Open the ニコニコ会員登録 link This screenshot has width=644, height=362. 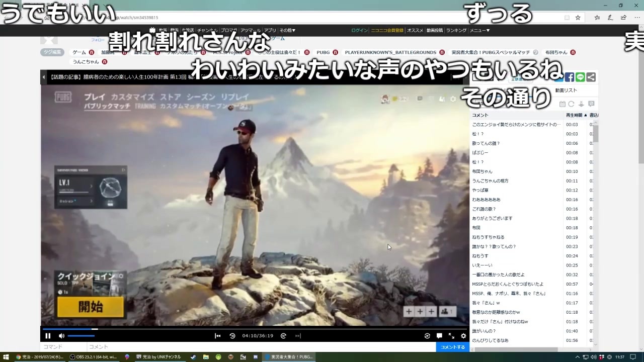(x=387, y=31)
